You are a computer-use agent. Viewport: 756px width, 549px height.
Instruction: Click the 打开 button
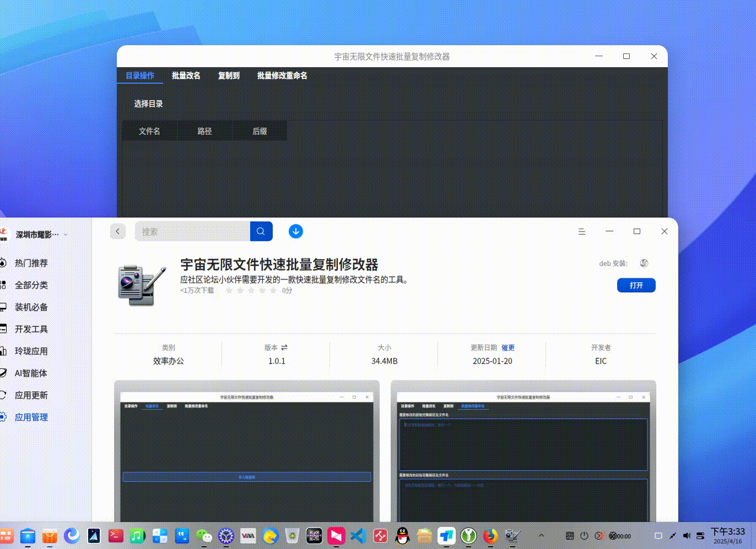click(636, 286)
